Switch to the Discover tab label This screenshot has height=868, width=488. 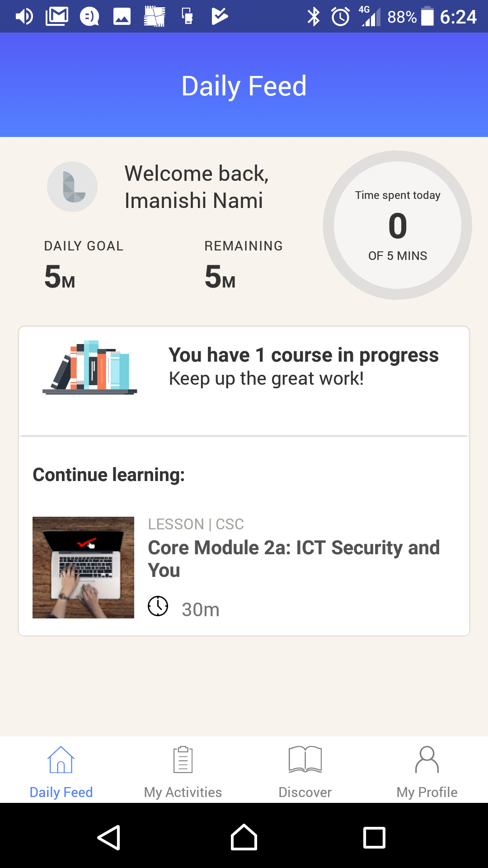305,792
